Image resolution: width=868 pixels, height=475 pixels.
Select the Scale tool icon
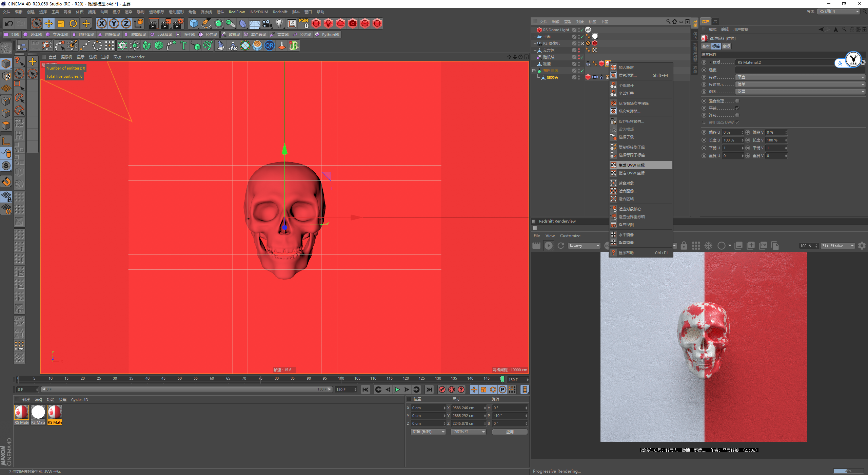click(x=61, y=23)
